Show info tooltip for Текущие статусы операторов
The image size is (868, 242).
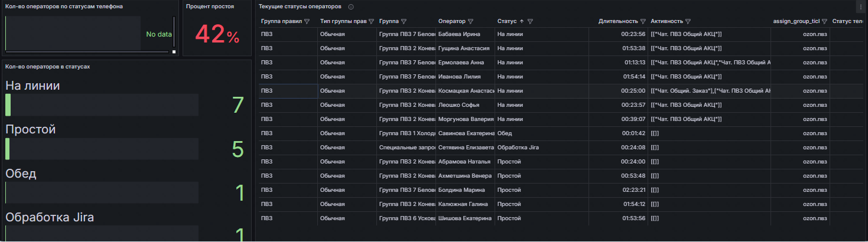coord(351,6)
